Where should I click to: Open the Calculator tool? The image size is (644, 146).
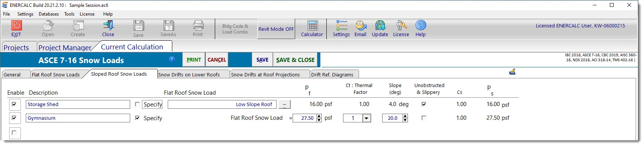[312, 25]
